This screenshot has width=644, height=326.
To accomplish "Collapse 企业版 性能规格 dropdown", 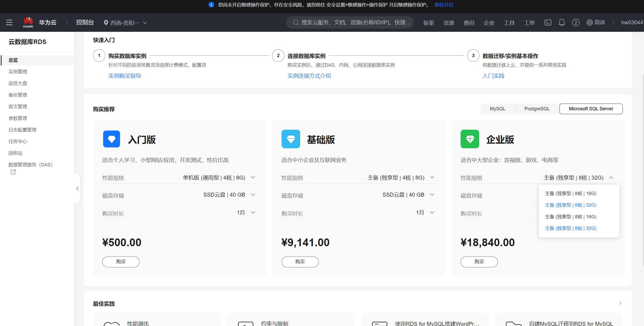I will pos(611,178).
